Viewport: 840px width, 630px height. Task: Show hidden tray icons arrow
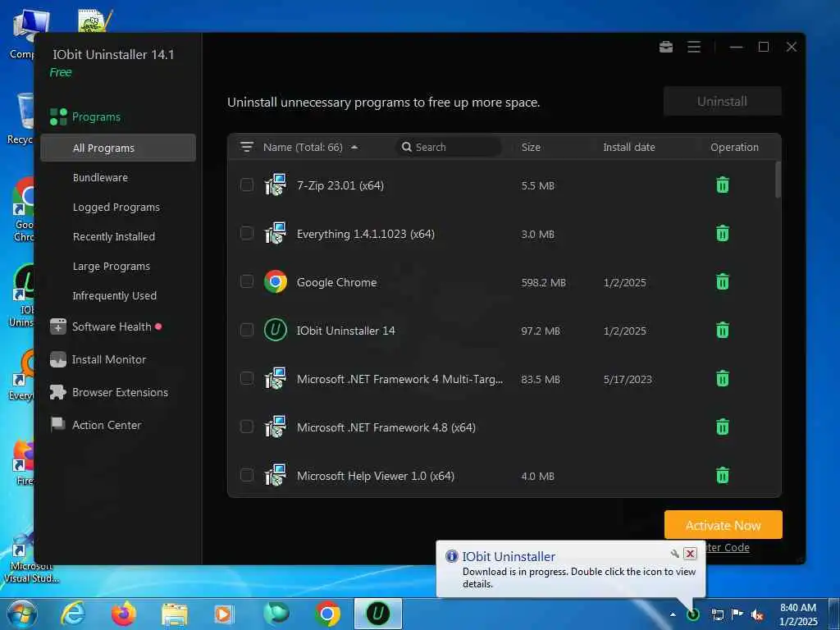click(673, 615)
